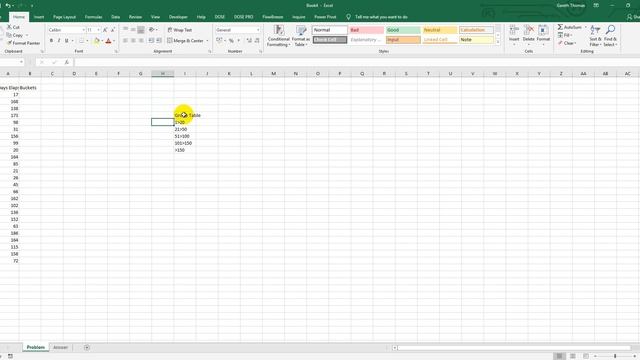Open the font size dropdown
Screen dimensions: 640x360
coord(98,30)
